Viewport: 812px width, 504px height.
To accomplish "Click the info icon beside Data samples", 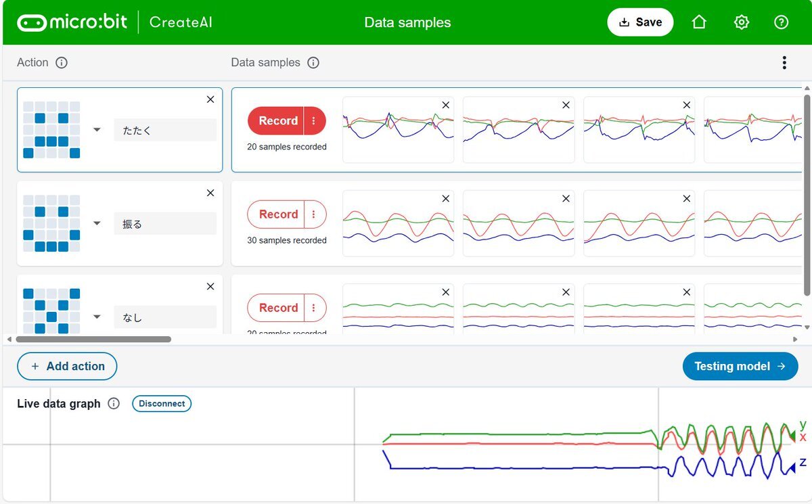I will [x=313, y=63].
